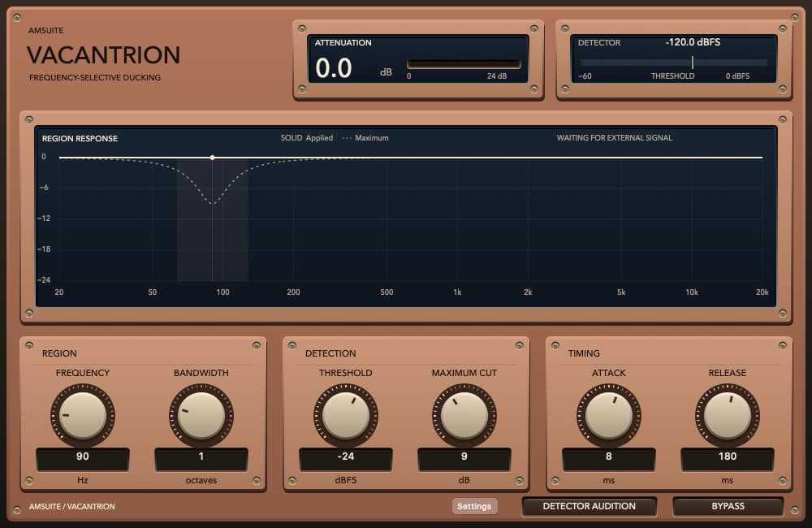This screenshot has height=528, width=812.
Task: Click the Maximum Cut knob
Action: pos(464,416)
